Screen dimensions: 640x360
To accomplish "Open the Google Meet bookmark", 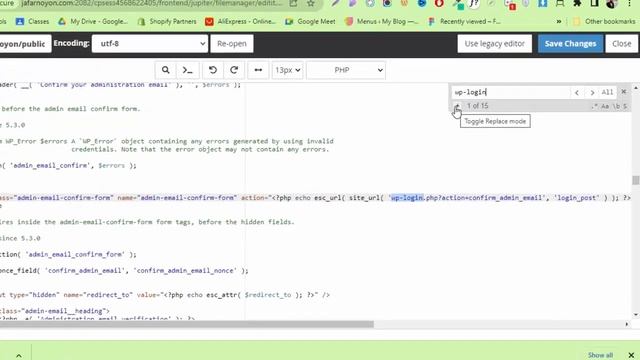I will pyautogui.click(x=310, y=21).
